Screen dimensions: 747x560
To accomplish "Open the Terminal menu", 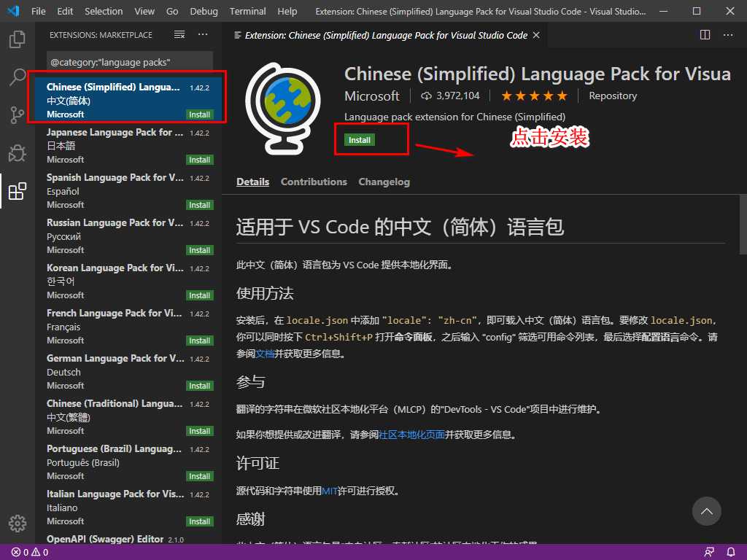I will click(x=248, y=11).
